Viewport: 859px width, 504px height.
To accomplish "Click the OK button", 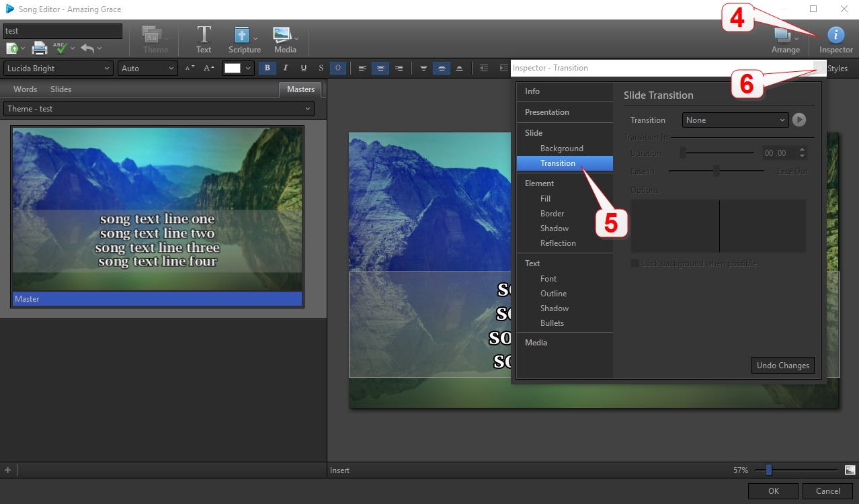I will click(772, 491).
